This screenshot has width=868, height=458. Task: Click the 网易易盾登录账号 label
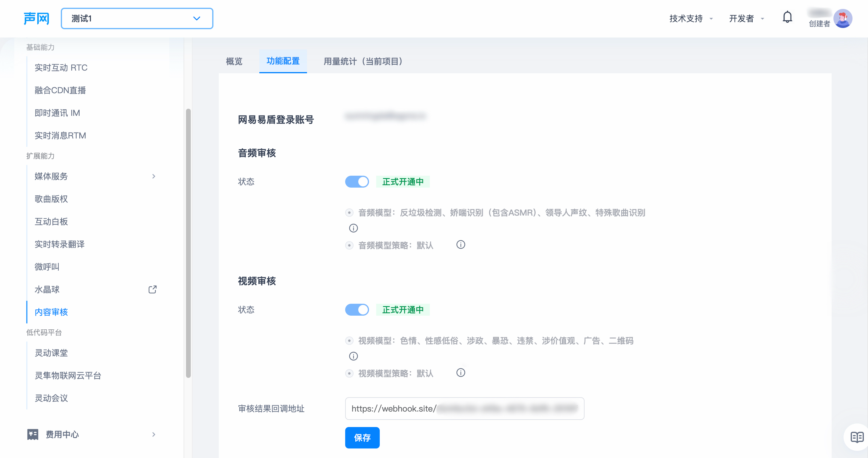tap(276, 119)
